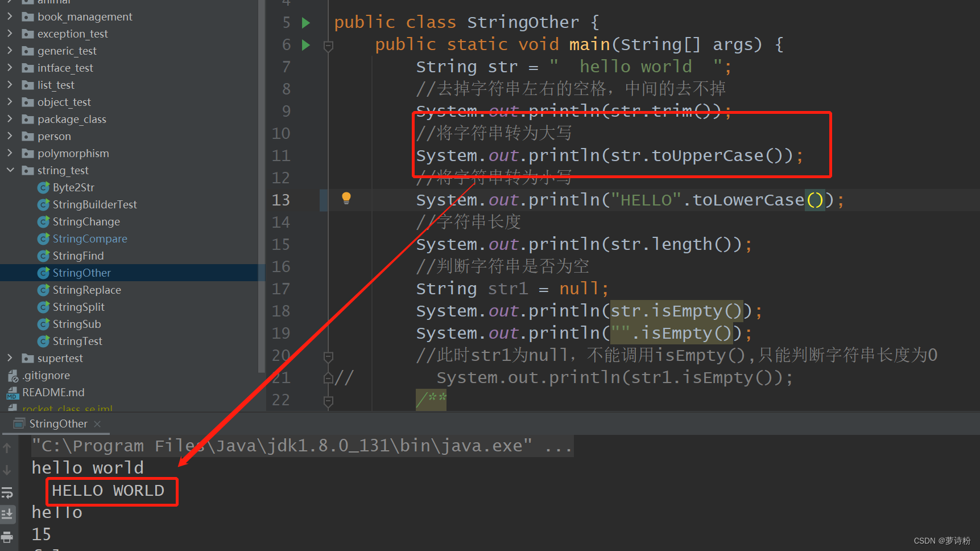Open the StringCompare class

[90, 239]
